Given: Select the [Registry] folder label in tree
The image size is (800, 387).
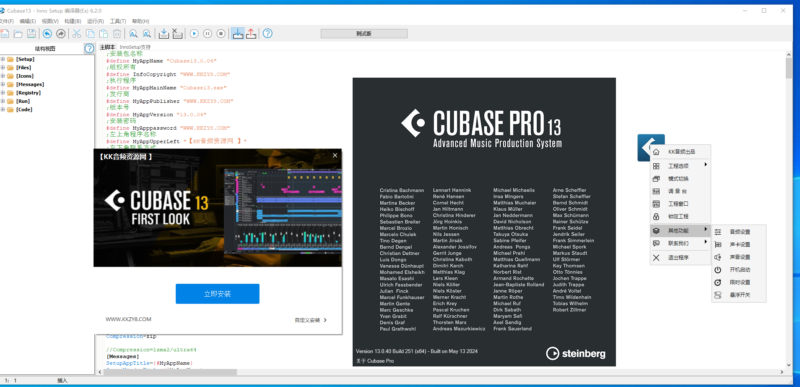Looking at the screenshot, I should point(28,93).
